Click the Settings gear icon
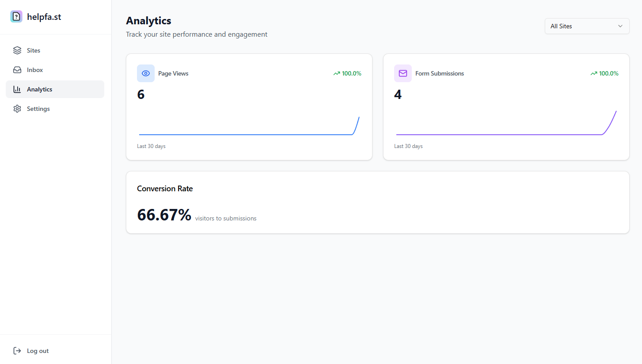This screenshot has height=364, width=642. click(17, 109)
